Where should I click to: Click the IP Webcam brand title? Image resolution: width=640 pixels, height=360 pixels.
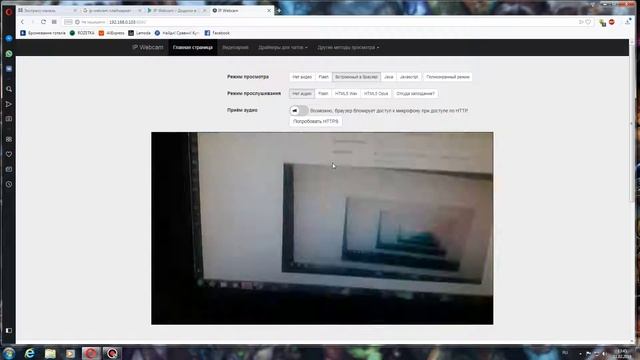(x=147, y=47)
